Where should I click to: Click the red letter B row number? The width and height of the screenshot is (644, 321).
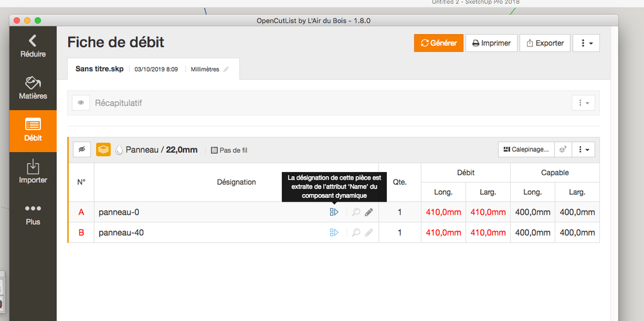(81, 233)
